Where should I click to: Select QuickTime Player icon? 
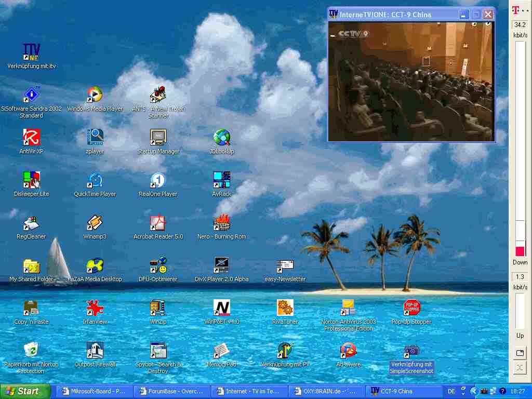point(95,180)
